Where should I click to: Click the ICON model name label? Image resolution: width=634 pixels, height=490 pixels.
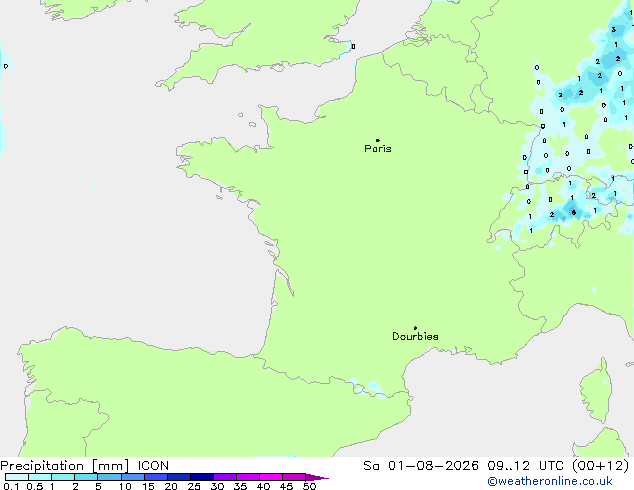[153, 466]
